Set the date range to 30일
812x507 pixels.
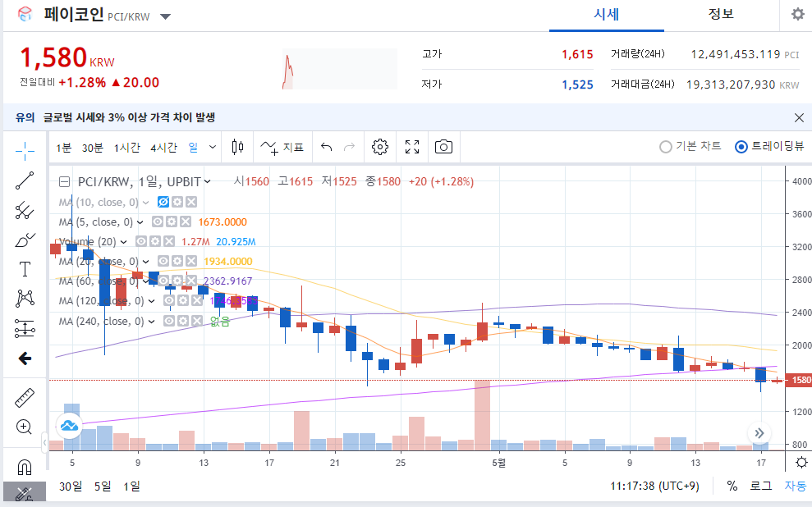pyautogui.click(x=71, y=486)
